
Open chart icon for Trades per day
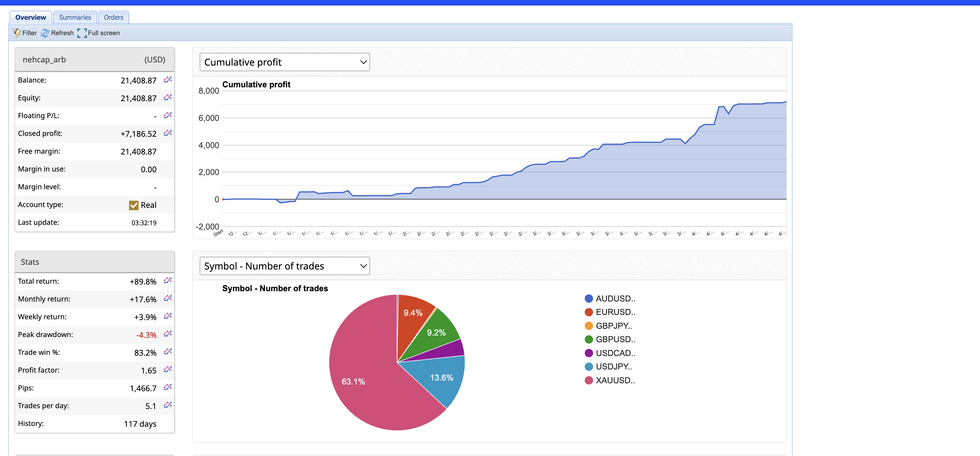click(x=168, y=405)
